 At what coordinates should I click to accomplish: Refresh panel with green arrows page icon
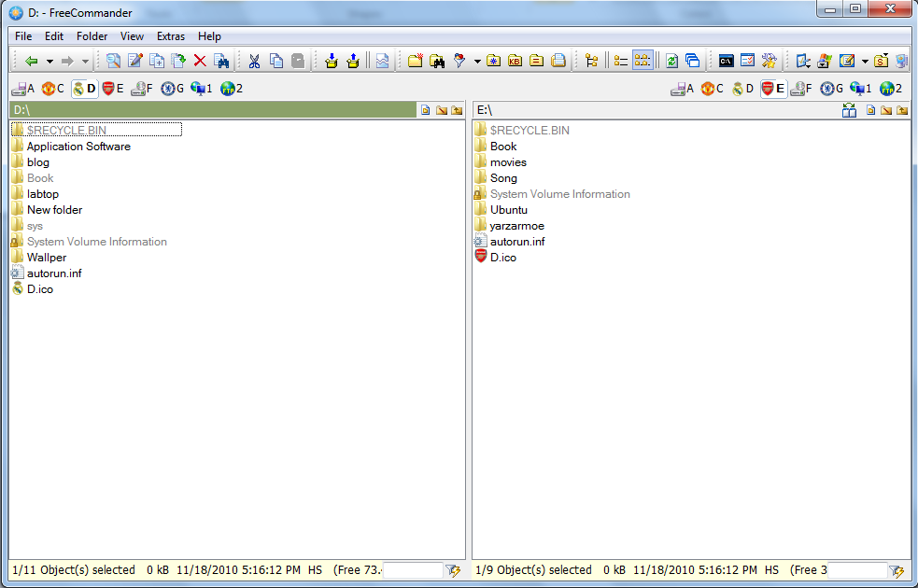coord(671,61)
